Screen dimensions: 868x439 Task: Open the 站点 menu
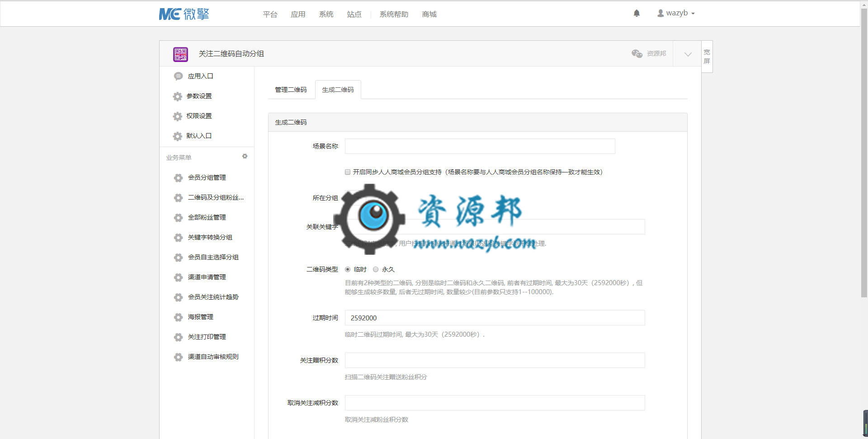[x=354, y=14]
